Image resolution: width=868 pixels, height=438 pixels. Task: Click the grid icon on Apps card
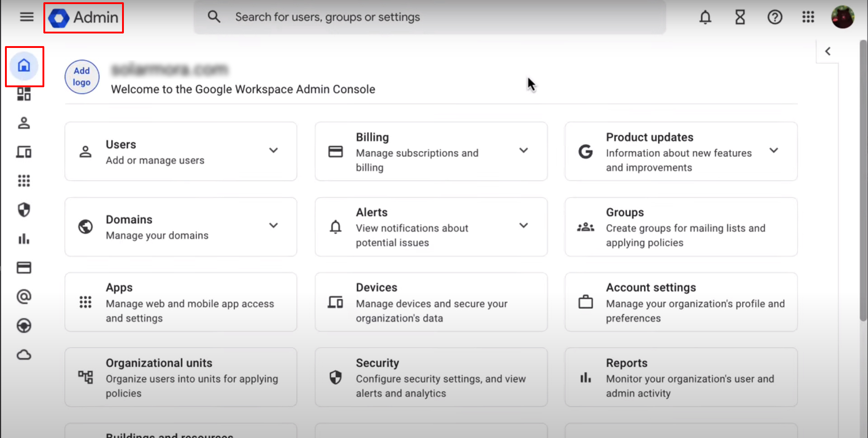pyautogui.click(x=85, y=302)
